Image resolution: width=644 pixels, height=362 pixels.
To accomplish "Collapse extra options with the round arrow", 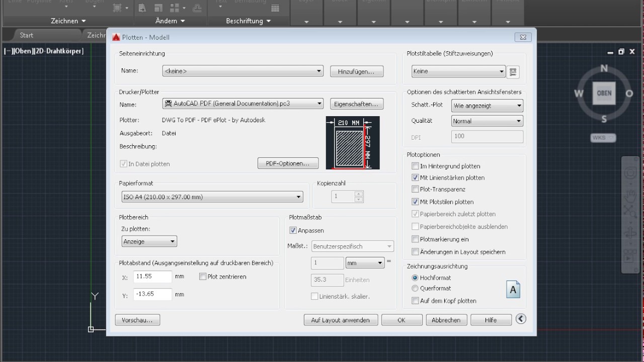I will 521,319.
